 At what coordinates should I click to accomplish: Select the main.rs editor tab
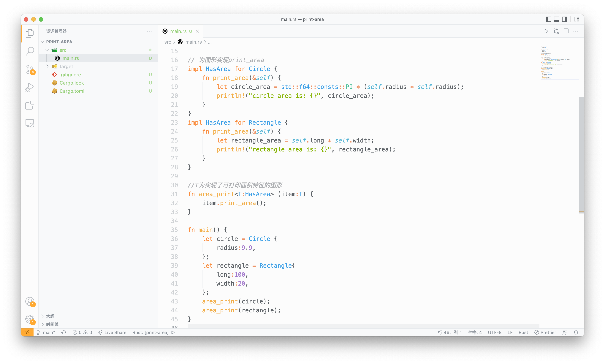tap(178, 31)
